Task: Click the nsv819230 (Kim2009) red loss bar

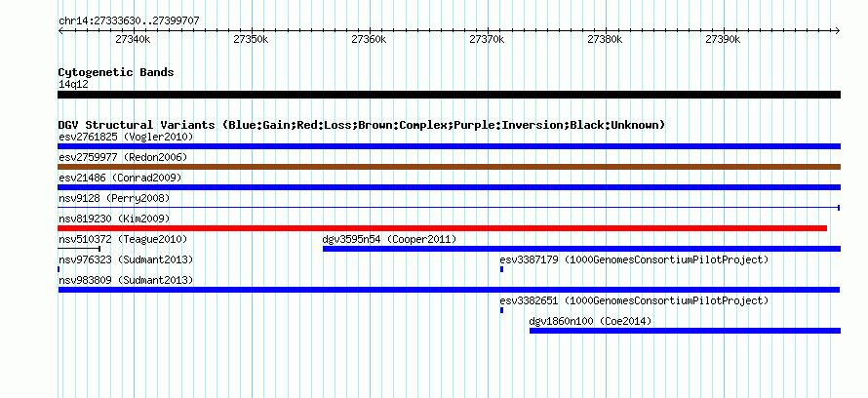Action: point(443,228)
